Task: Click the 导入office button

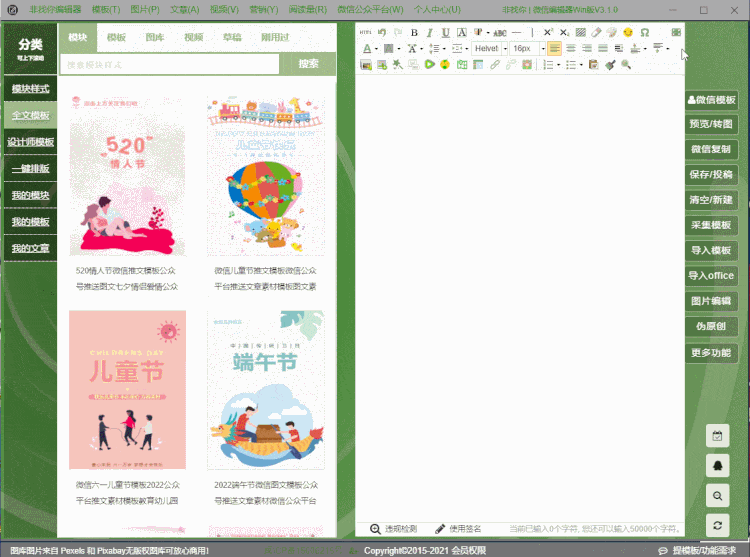Action: [711, 276]
